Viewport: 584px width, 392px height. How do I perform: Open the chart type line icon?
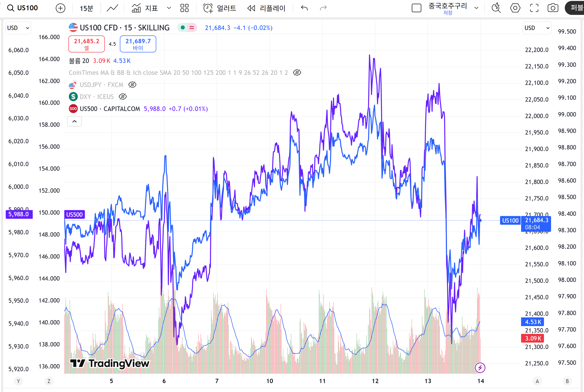pyautogui.click(x=112, y=8)
